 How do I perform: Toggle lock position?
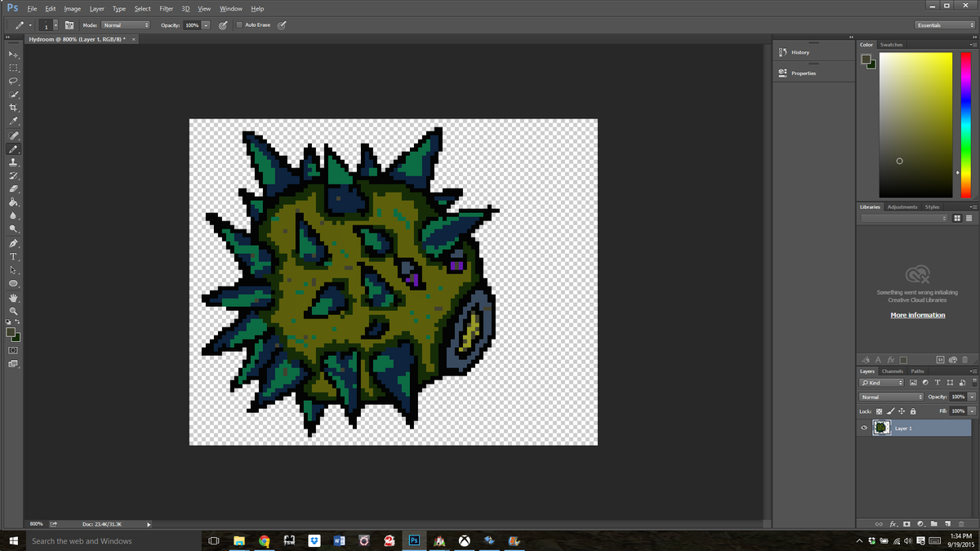point(902,411)
